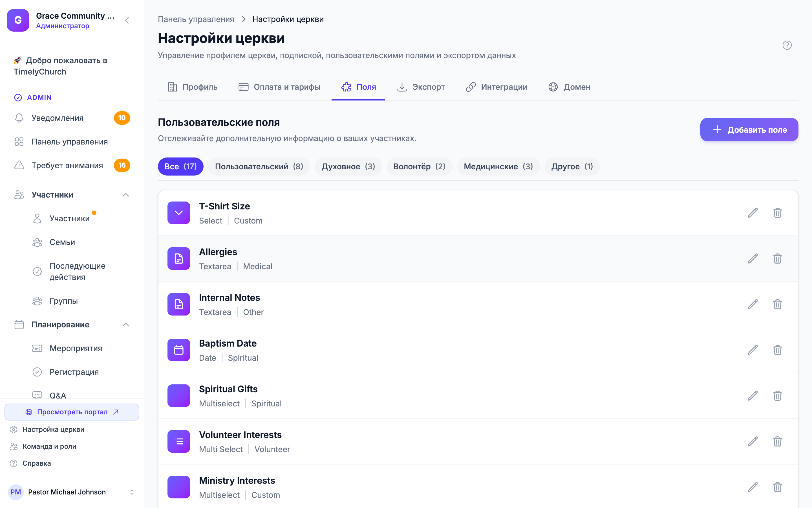Click the Grace Community church logo avatar
Viewport: 812px width, 508px height.
click(18, 20)
